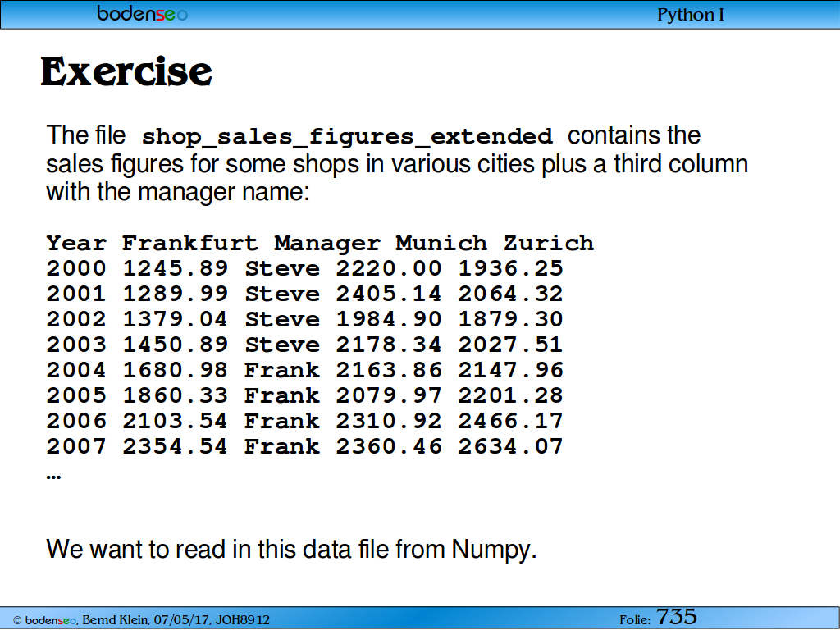840x630 pixels.
Task: Click the Munich value 2310.92
Action: click(x=388, y=421)
